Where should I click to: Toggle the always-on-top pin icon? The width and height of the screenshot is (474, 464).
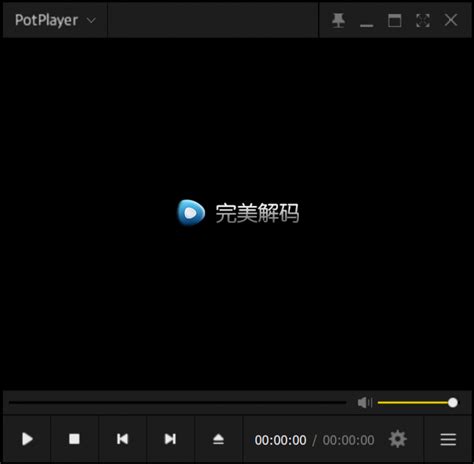point(338,21)
